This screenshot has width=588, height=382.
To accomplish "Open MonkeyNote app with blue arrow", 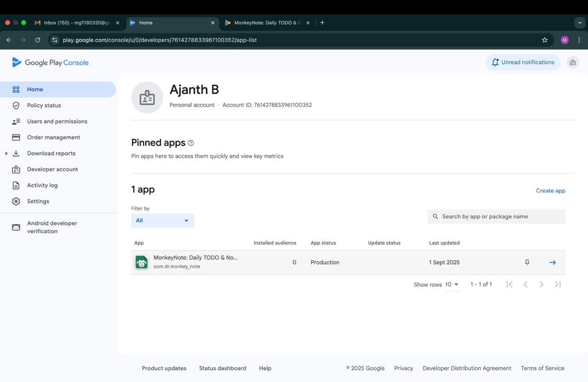I will pos(553,262).
